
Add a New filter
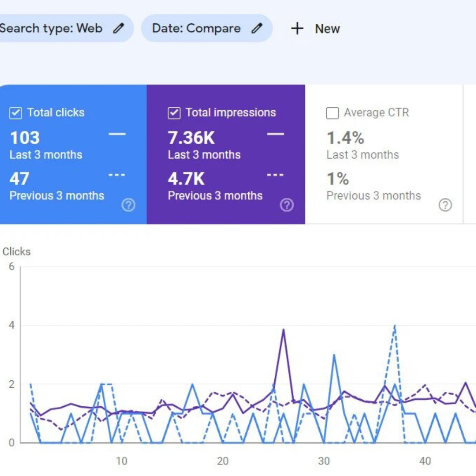click(x=316, y=28)
